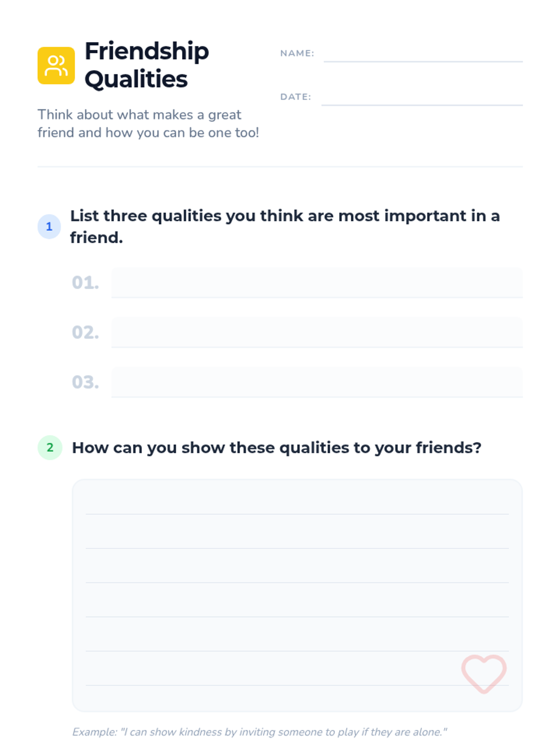Click the green number 2 badge
This screenshot has width=560, height=747.
[x=50, y=448]
